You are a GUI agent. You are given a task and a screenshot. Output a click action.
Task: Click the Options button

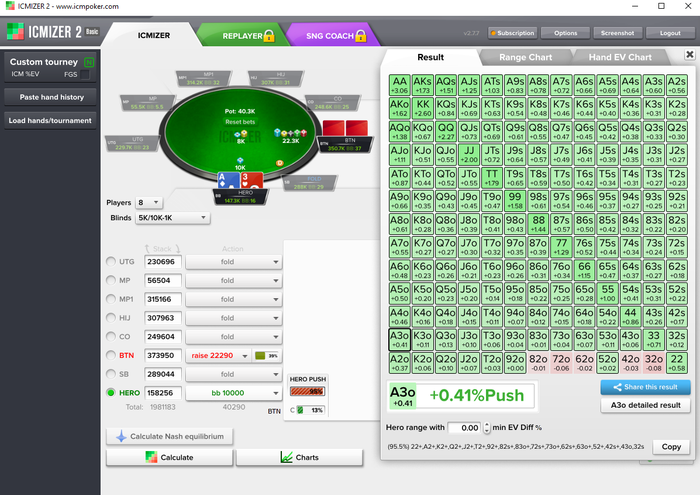click(566, 33)
